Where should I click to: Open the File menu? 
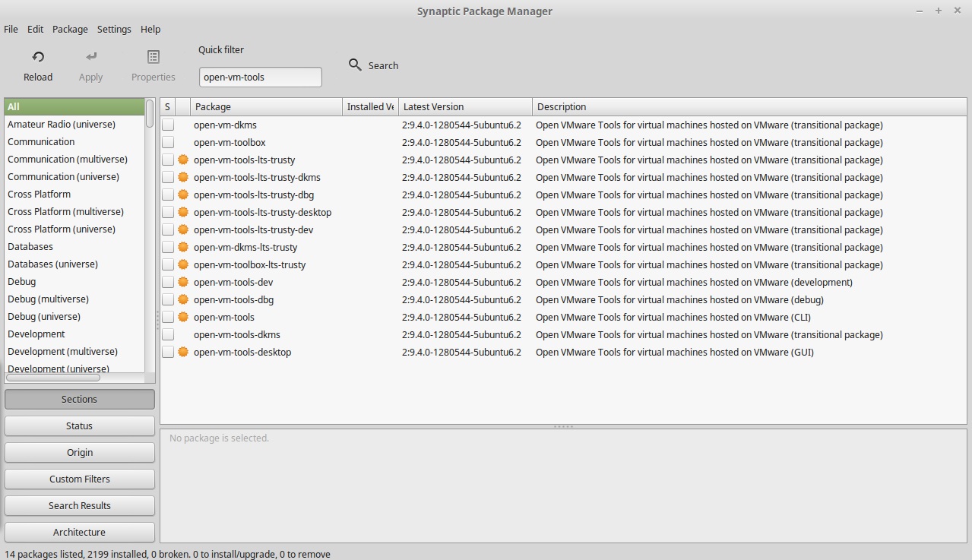[11, 29]
